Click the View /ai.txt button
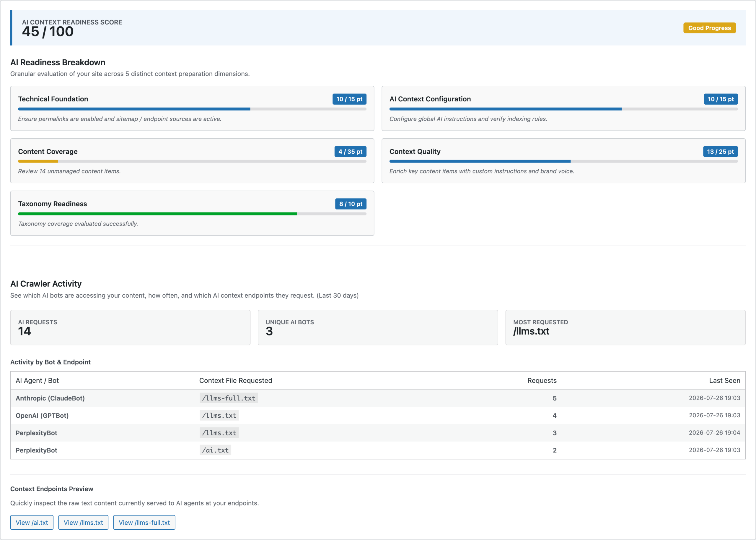756x540 pixels. pos(32,522)
